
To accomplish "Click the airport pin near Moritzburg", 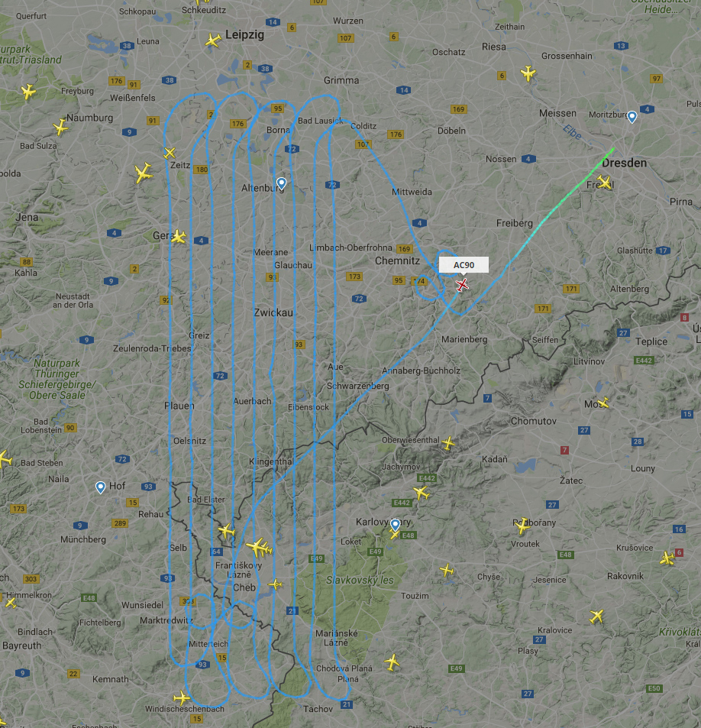I will 632,117.
